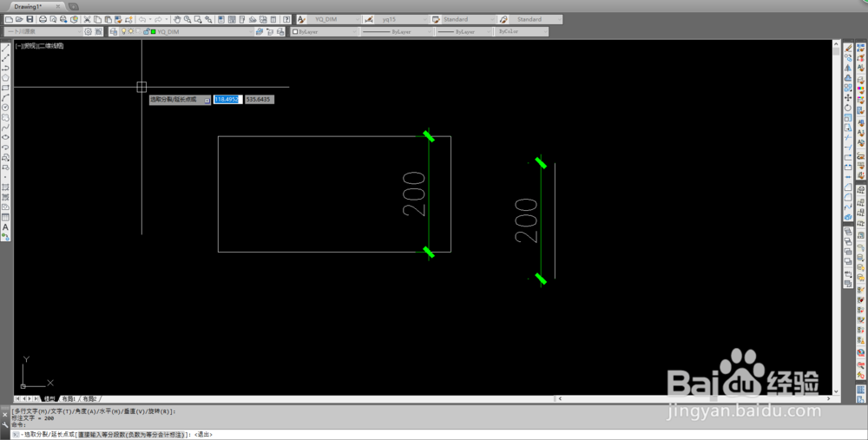Select the Zoom Realtime magnifier icon
Image resolution: width=868 pixels, height=440 pixels.
click(187, 19)
